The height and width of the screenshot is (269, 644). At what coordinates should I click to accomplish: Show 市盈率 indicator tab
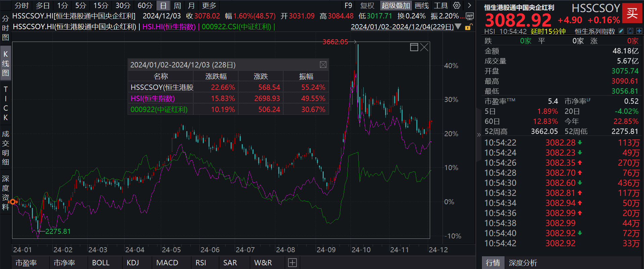[26, 263]
